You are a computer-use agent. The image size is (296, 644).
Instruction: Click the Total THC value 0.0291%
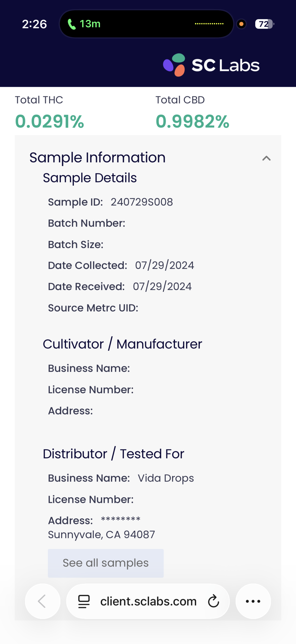click(50, 122)
